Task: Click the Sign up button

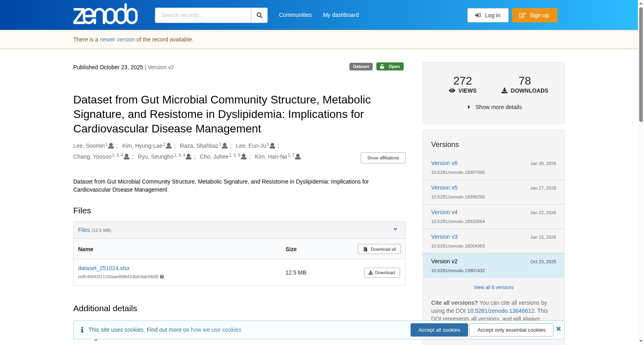Action: pyautogui.click(x=535, y=15)
